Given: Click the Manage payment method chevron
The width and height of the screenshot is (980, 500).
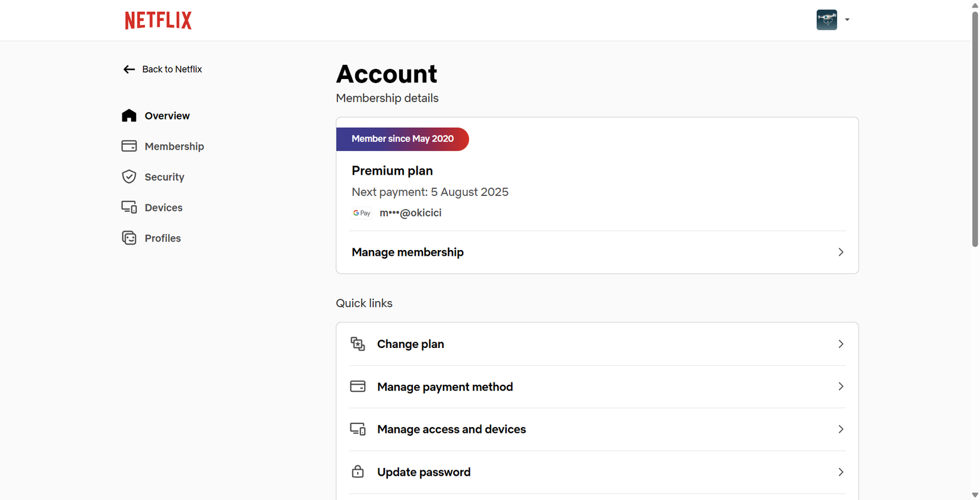Looking at the screenshot, I should click(840, 387).
